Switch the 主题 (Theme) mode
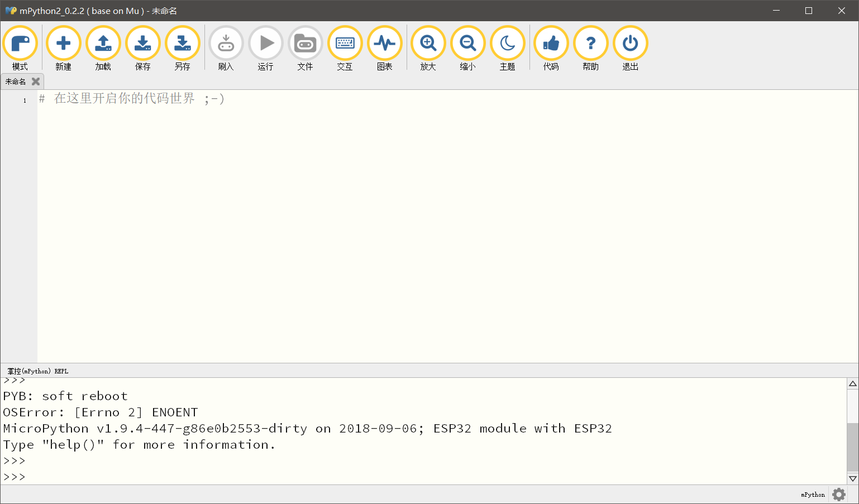 click(x=508, y=48)
